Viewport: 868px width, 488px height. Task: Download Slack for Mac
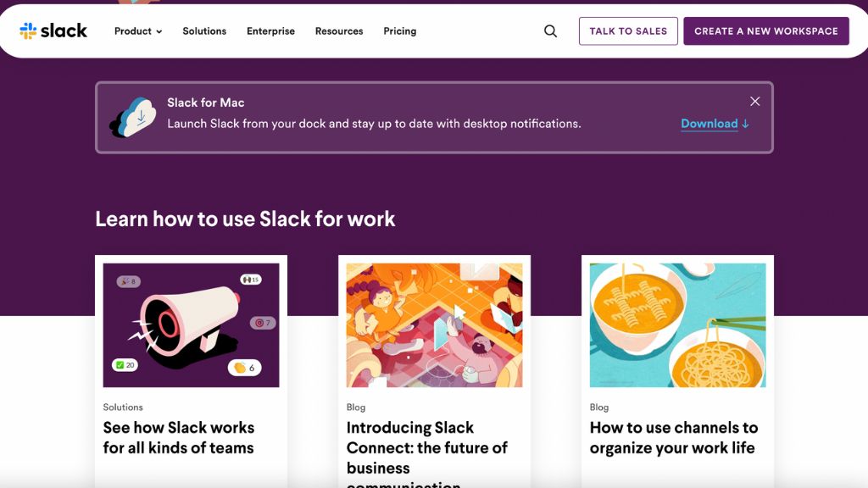(710, 124)
